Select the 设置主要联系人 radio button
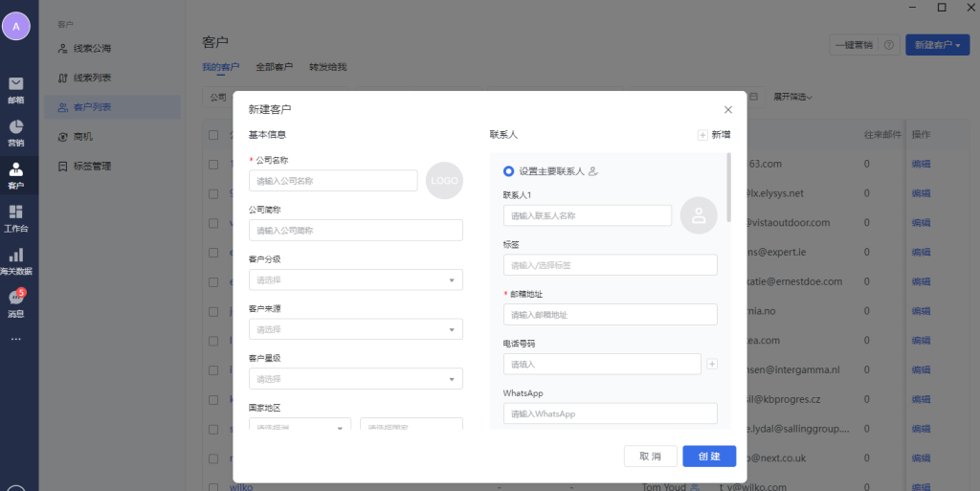980x491 pixels. point(508,171)
